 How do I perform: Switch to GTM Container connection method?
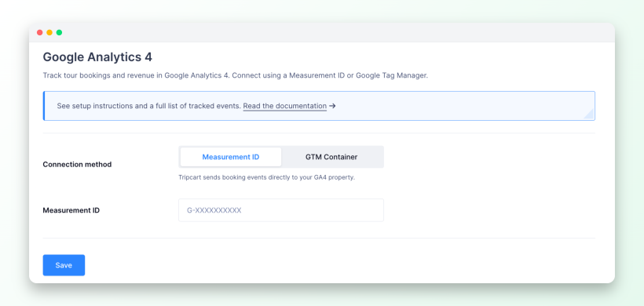331,157
